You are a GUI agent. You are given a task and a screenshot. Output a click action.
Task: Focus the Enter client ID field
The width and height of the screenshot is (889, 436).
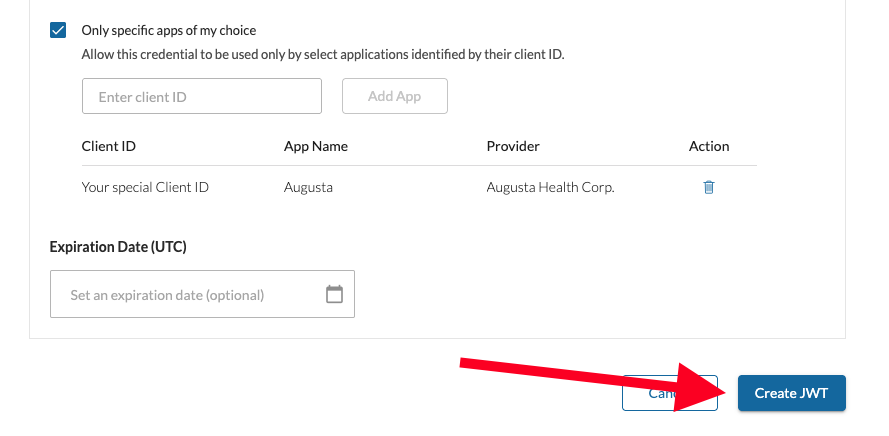[x=202, y=96]
